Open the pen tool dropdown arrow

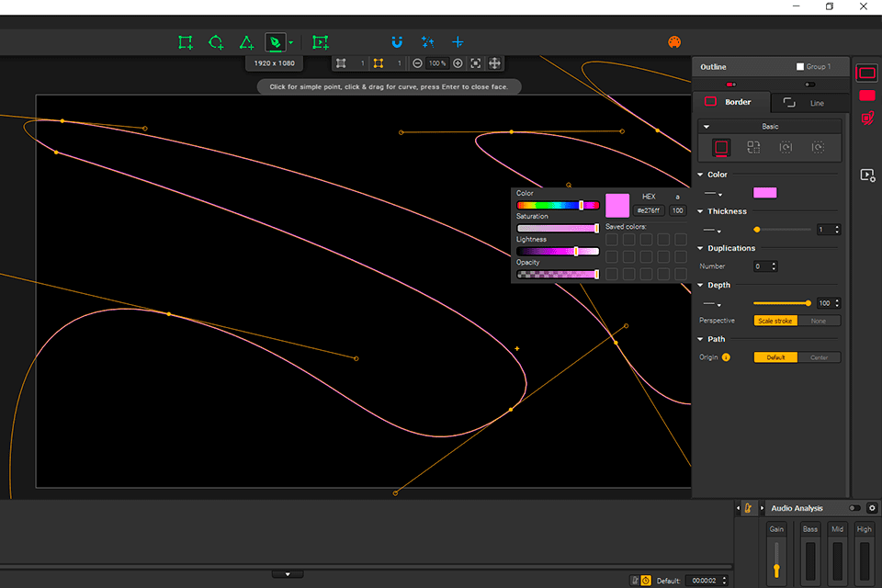click(x=291, y=42)
